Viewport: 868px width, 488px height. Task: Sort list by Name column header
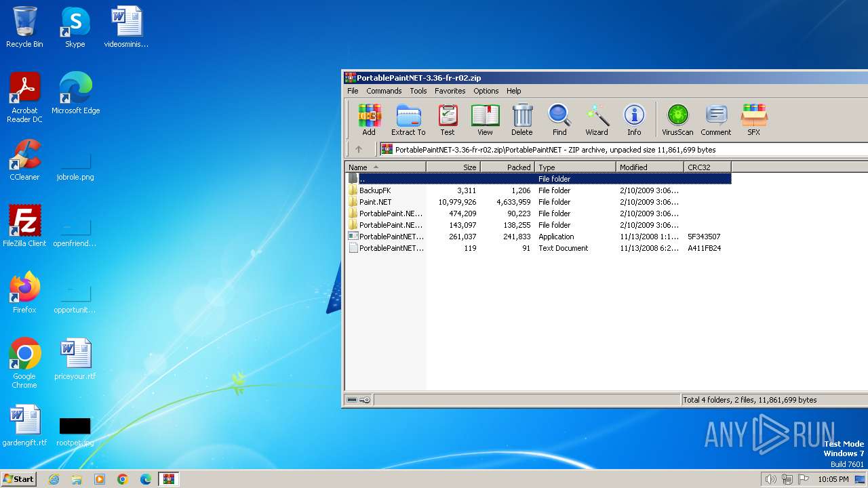(x=386, y=167)
